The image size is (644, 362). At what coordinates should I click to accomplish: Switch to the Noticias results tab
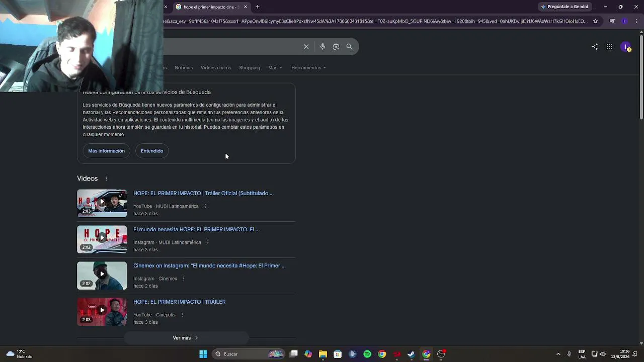click(184, 68)
